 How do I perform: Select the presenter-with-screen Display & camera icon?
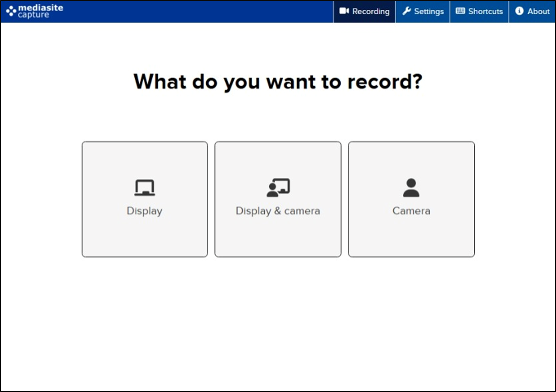coord(278,188)
